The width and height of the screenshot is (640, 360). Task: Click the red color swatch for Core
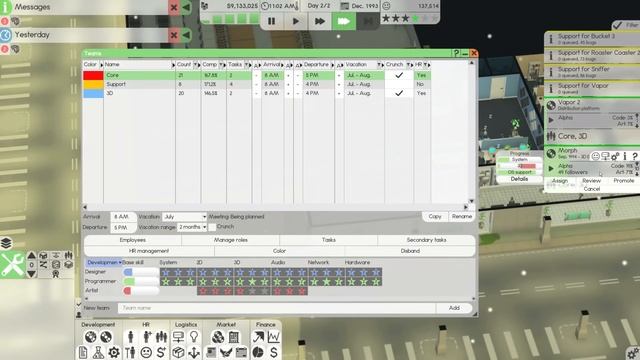tap(93, 76)
